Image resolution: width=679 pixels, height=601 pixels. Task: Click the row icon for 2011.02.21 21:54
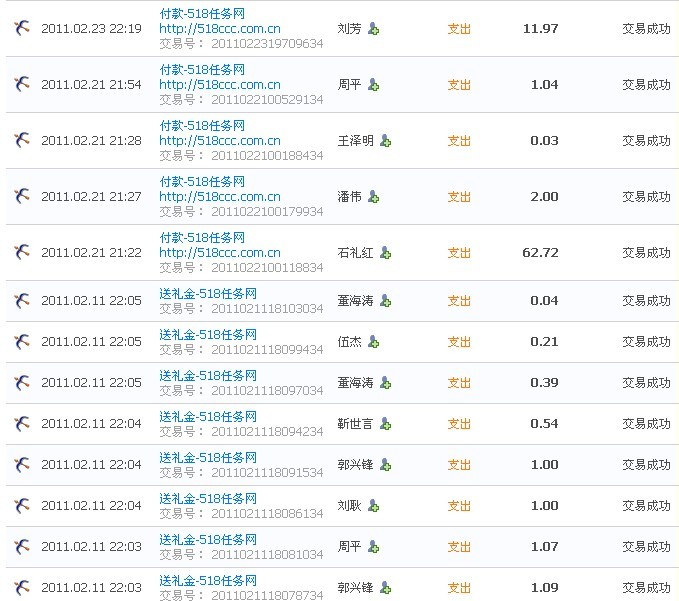tap(22, 84)
